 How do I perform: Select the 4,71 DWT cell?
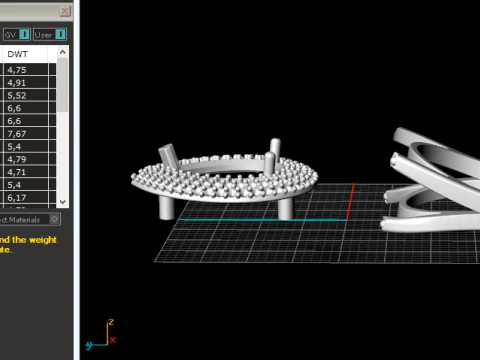tap(25, 172)
